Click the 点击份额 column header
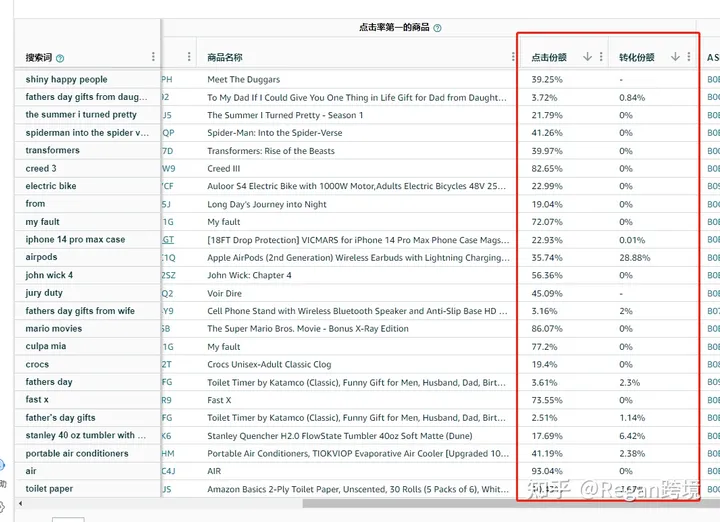Image resolution: width=720 pixels, height=522 pixels. (x=549, y=57)
